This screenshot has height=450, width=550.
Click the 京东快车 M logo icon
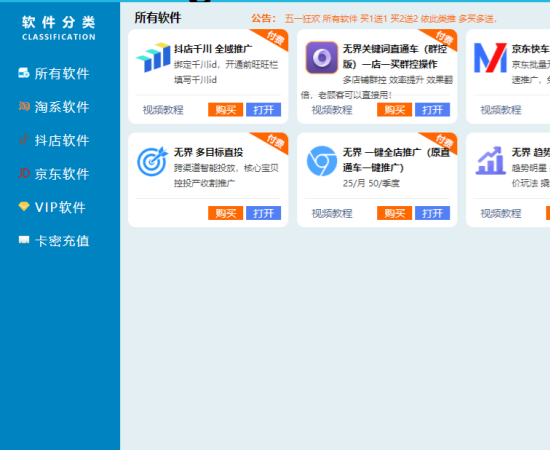tap(490, 58)
